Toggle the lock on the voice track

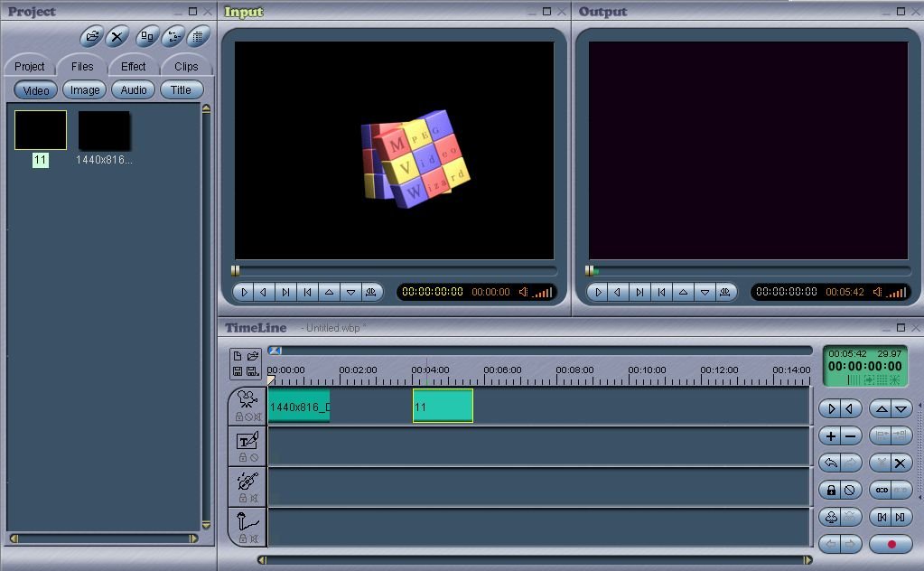242,538
